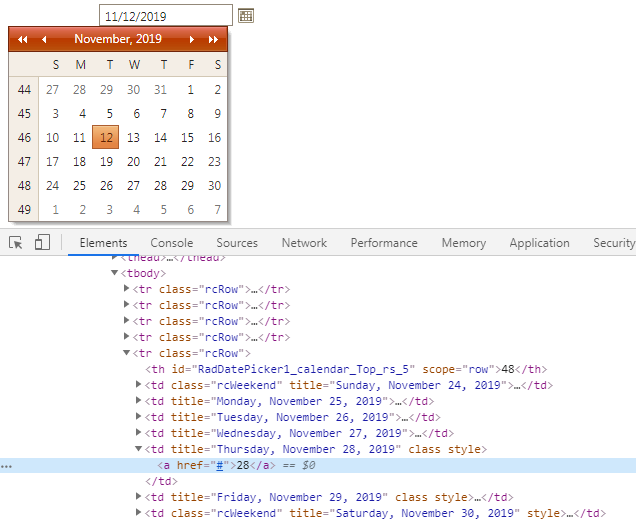Click the date input field showing 11/12/2019
636x523 pixels.
166,16
